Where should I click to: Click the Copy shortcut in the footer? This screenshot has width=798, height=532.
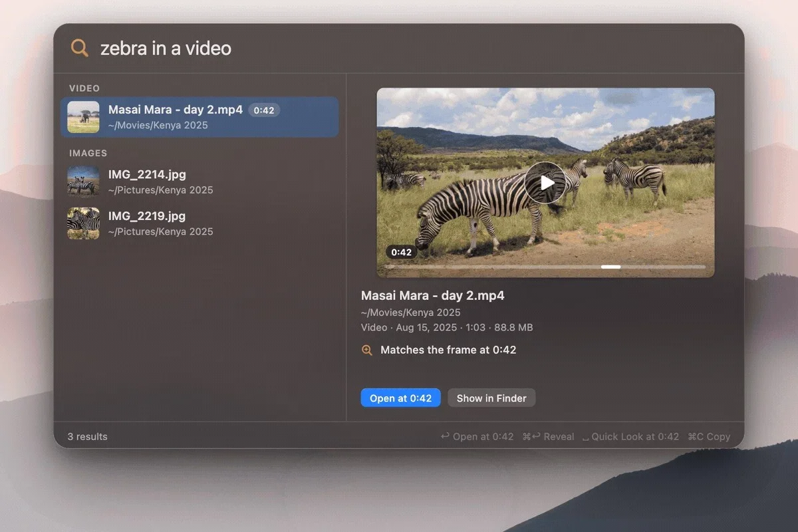coord(709,437)
